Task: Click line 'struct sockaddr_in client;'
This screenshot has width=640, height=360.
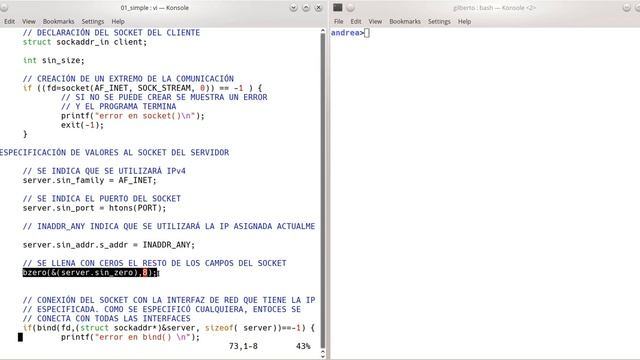Action: 84,42
